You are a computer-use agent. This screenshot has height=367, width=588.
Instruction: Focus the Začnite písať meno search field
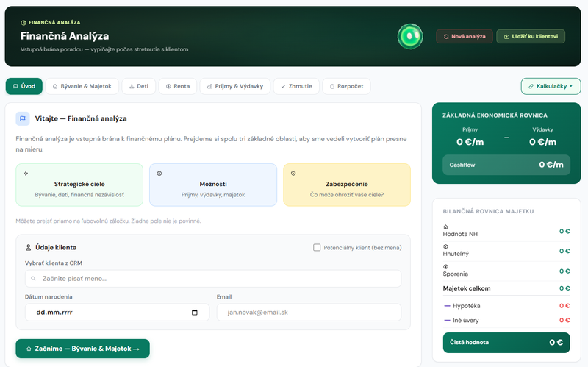click(x=213, y=279)
